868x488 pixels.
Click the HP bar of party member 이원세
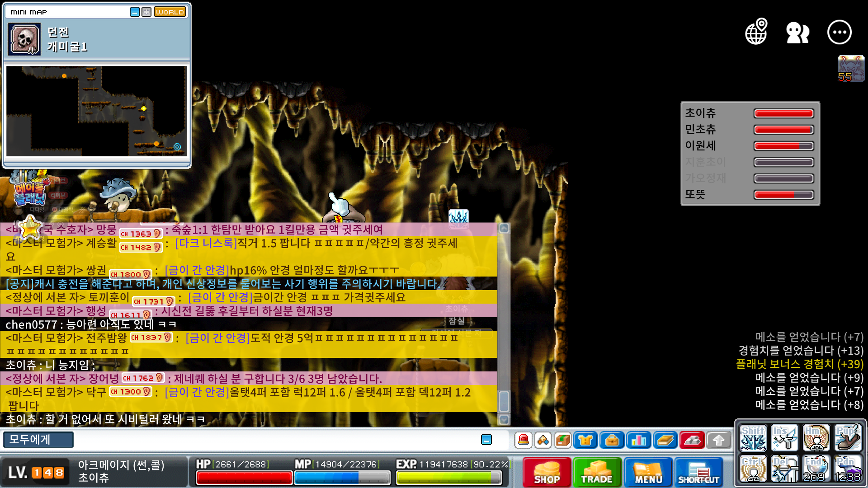coord(784,146)
